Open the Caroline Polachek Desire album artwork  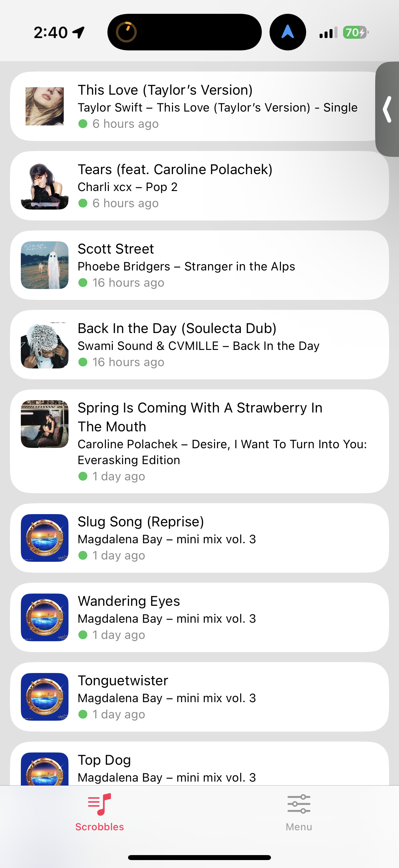point(45,424)
